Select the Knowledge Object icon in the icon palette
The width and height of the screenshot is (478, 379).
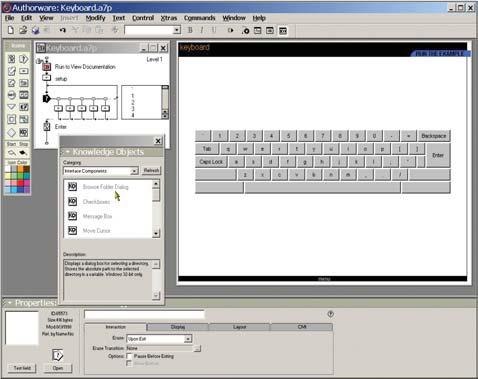click(24, 132)
